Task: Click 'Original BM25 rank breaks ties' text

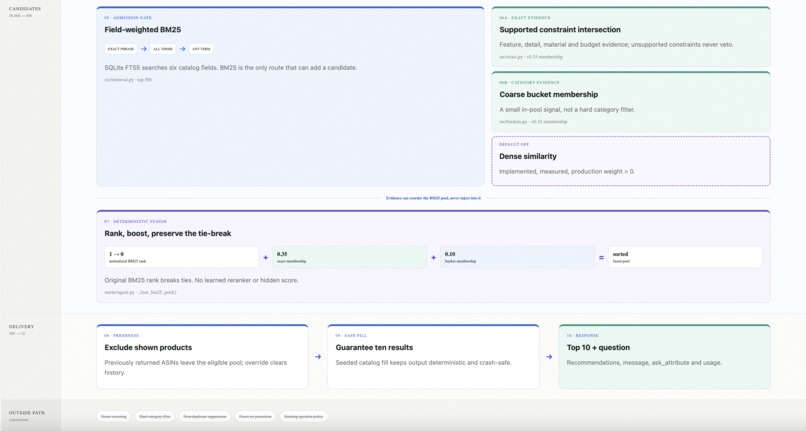Action: click(x=202, y=280)
